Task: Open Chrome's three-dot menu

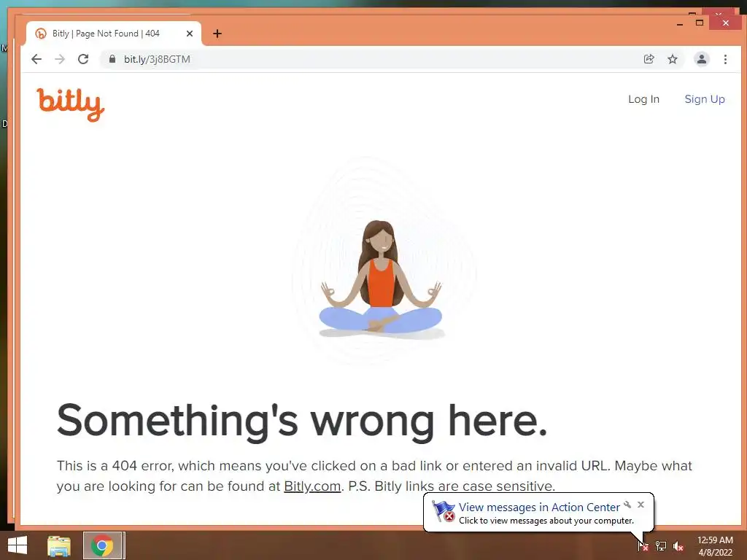Action: point(725,59)
